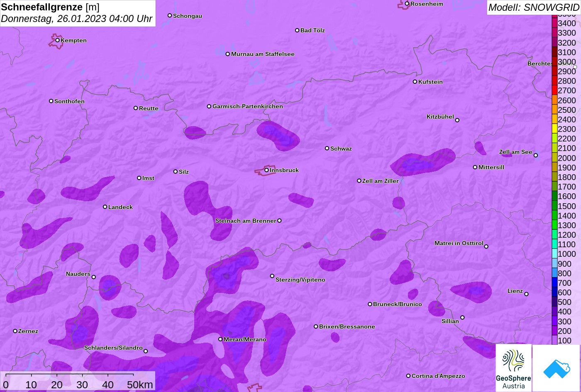This screenshot has width=581, height=392.
Task: Select the 1000 m cyan legend swatch
Action: click(554, 254)
